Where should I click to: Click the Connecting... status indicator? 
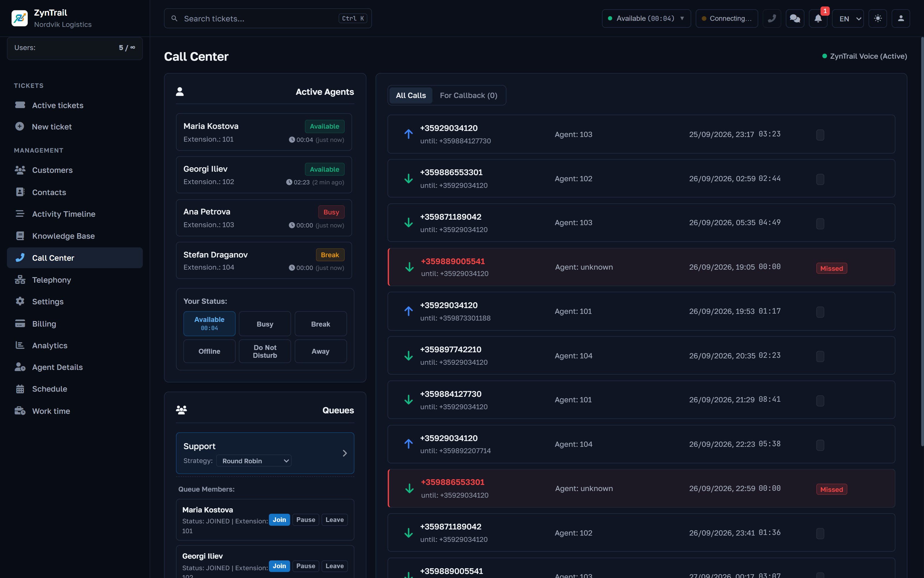click(726, 18)
